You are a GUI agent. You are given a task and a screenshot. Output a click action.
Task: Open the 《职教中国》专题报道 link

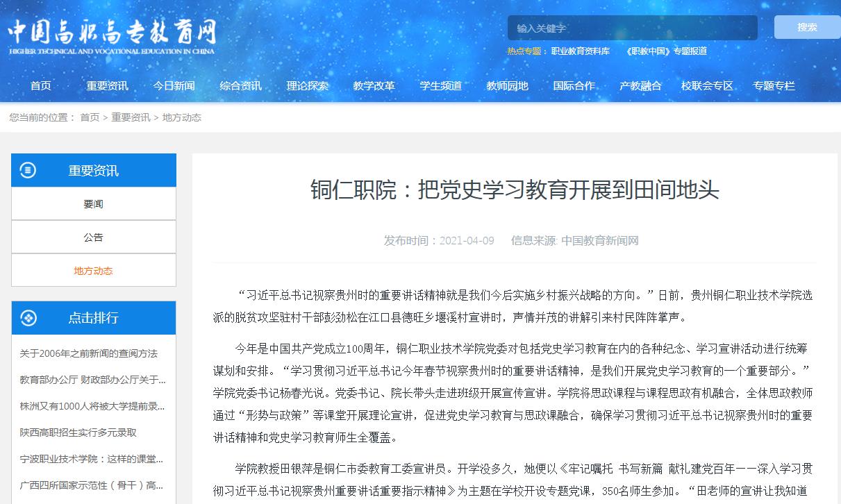click(666, 51)
